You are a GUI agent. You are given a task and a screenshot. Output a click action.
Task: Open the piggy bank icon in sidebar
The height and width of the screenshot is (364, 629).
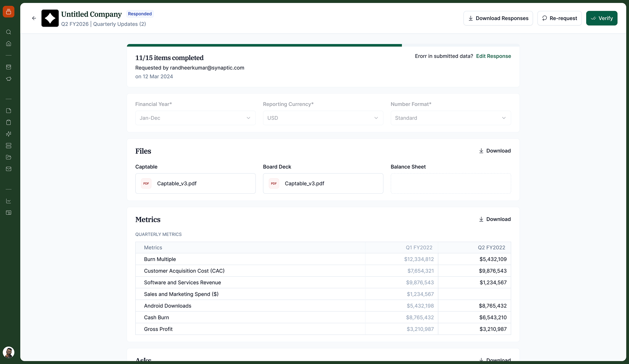8,79
